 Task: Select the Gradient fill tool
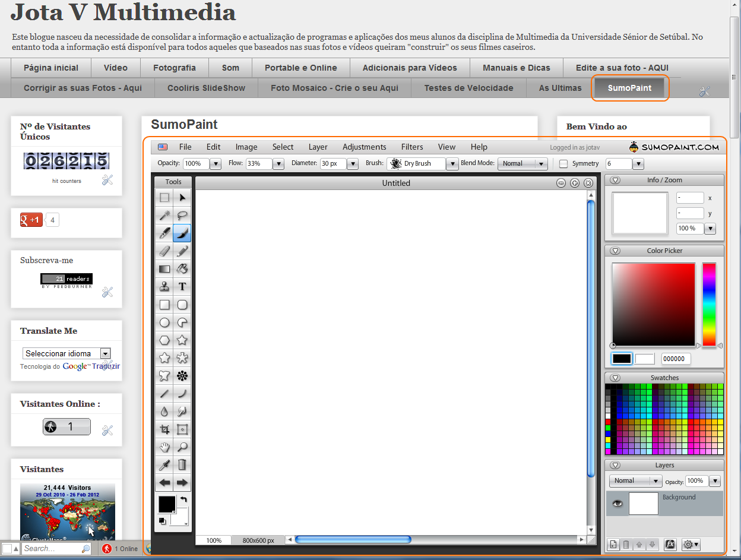click(164, 269)
